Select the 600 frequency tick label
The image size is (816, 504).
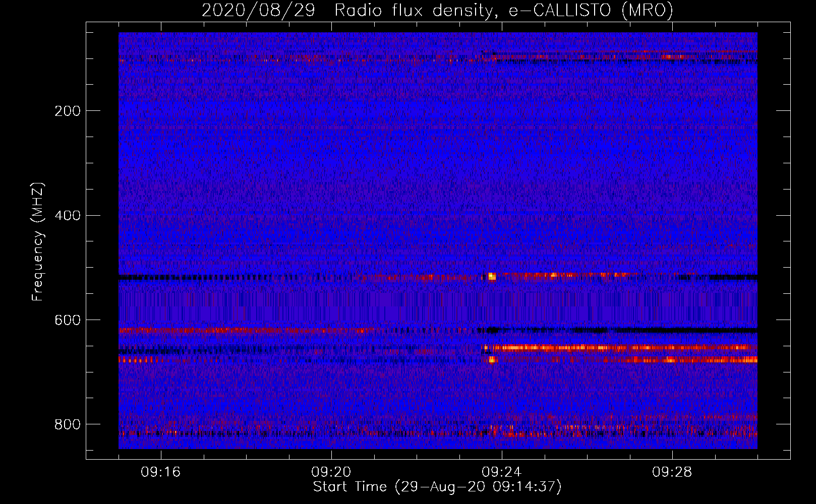point(68,321)
